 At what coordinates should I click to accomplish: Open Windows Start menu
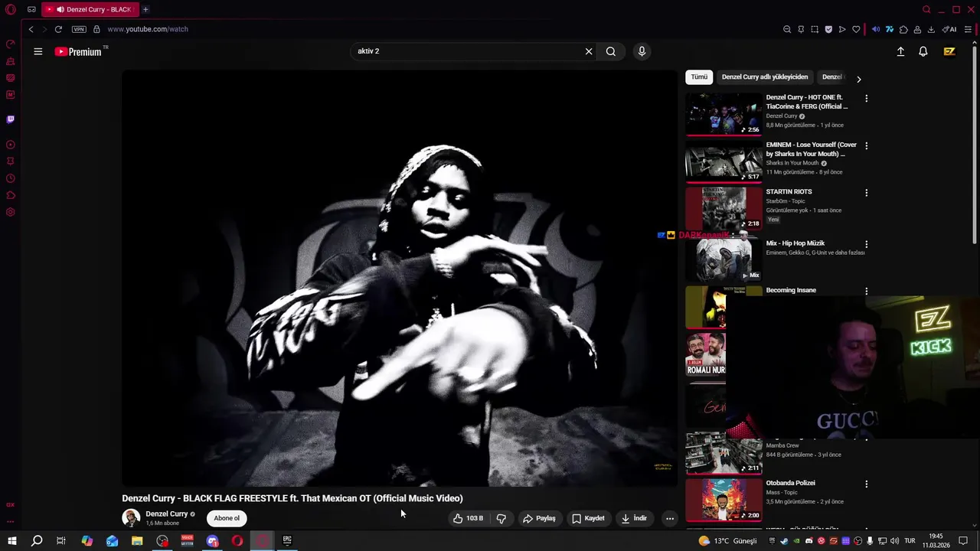click(x=11, y=541)
